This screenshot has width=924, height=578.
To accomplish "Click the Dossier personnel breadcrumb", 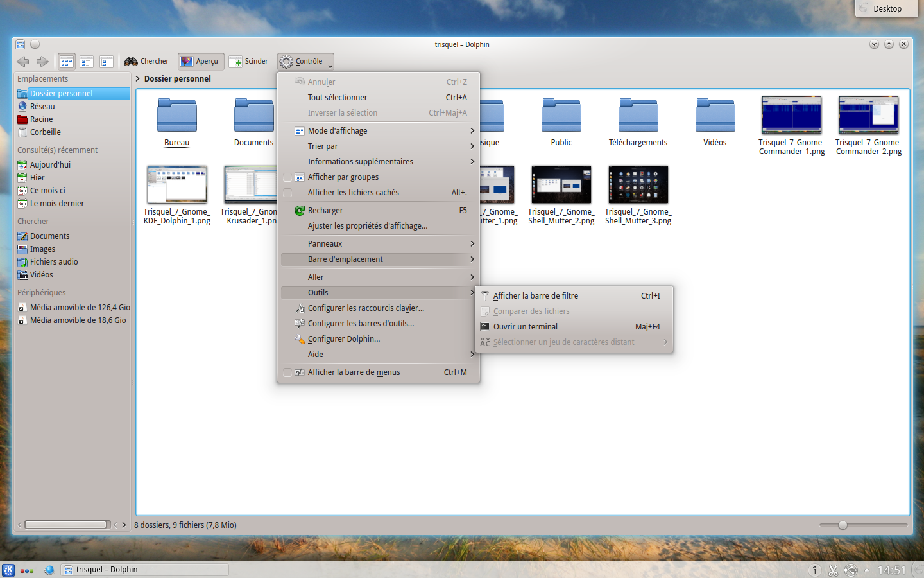I will [x=177, y=79].
